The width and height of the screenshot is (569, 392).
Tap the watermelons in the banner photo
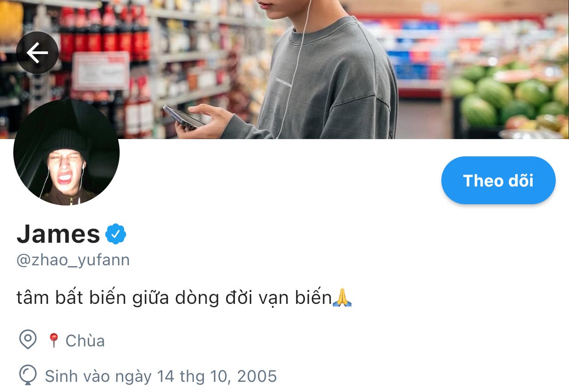(x=511, y=100)
